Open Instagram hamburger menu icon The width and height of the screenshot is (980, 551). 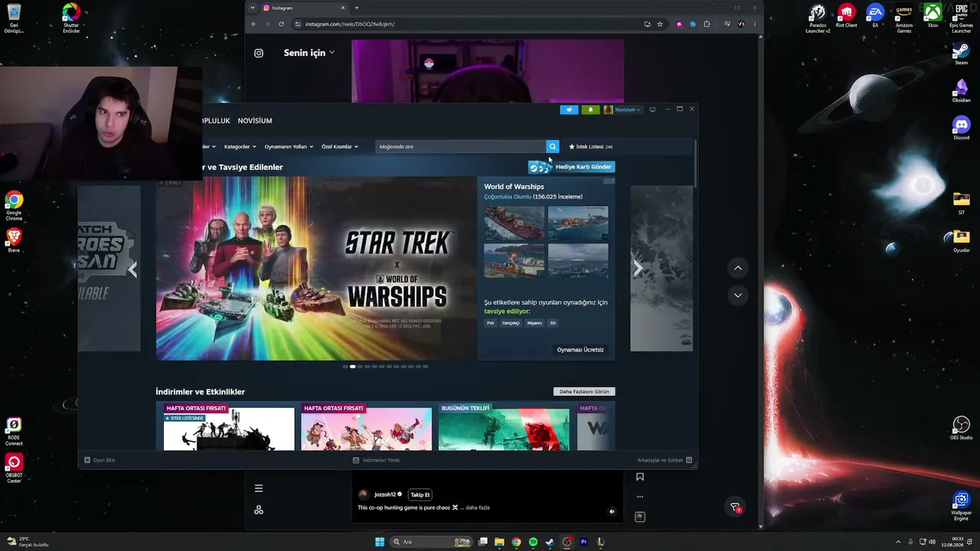click(259, 488)
